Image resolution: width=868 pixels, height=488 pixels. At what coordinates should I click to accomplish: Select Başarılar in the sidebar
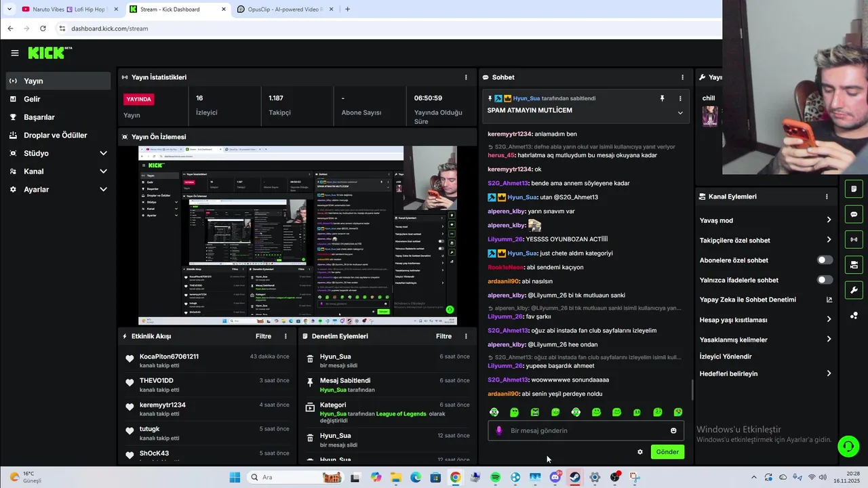[x=58, y=117]
